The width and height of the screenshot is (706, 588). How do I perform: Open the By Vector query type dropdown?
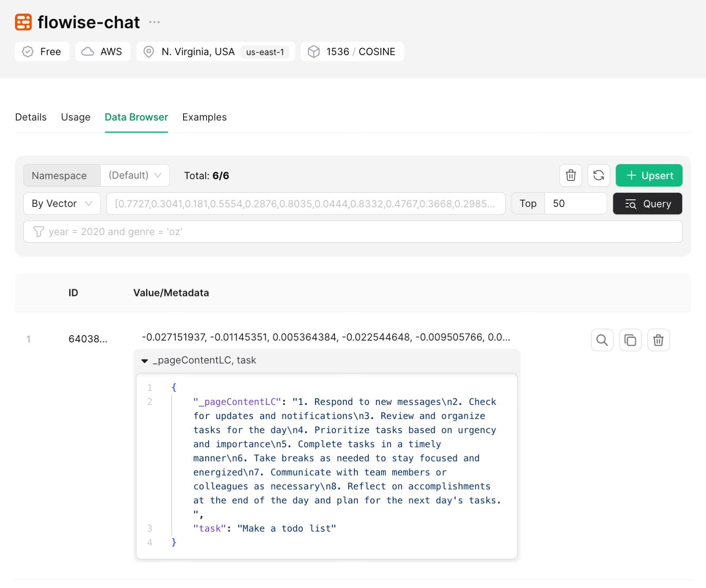[x=62, y=204]
